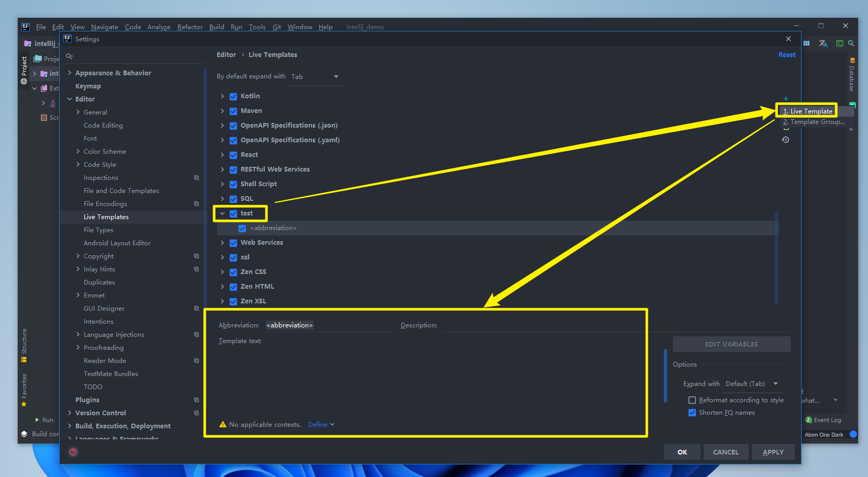The width and height of the screenshot is (868, 477).
Task: Click the restore deleted defaults icon
Action: point(785,140)
